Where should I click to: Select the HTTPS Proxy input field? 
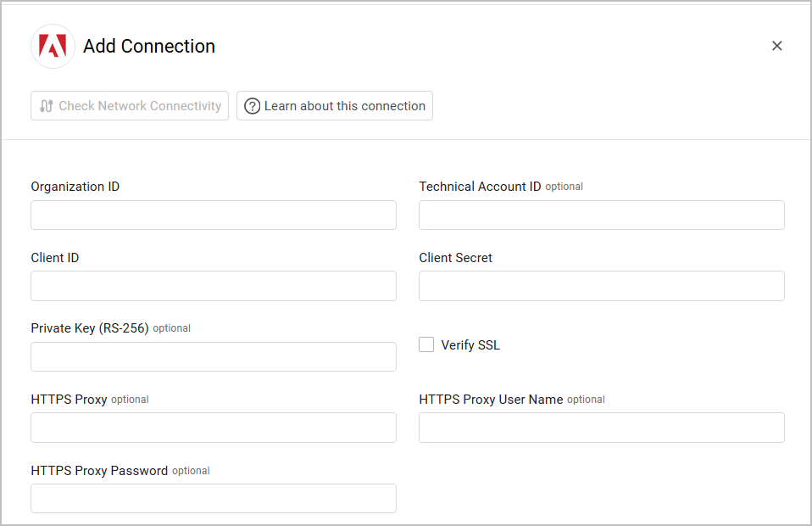click(x=214, y=428)
